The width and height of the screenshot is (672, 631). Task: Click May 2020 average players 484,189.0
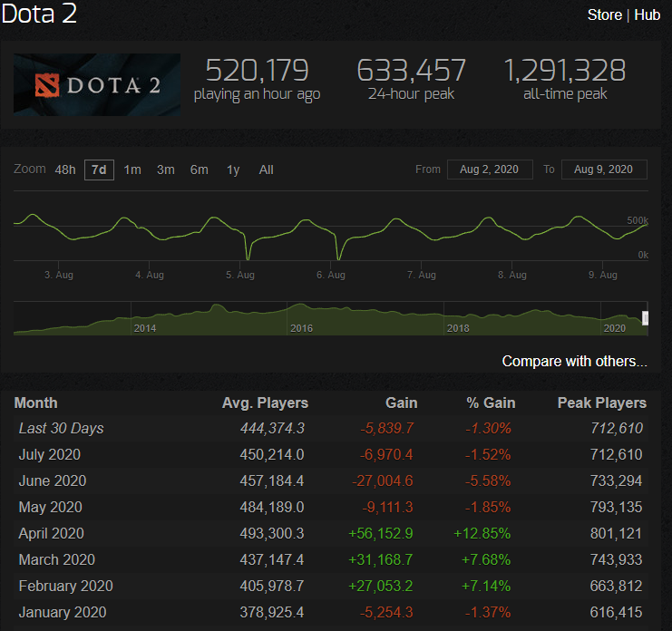pyautogui.click(x=272, y=507)
